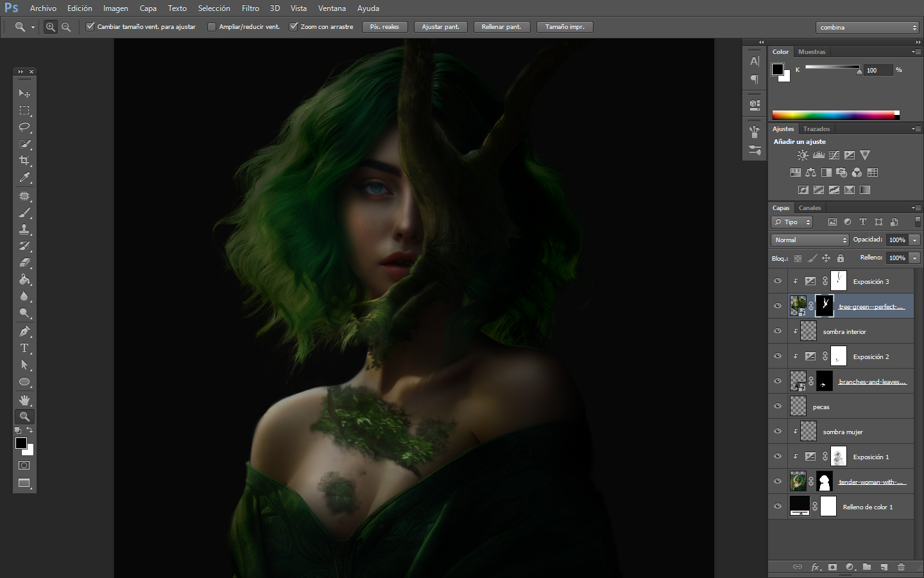Select the Path Selection tool
The width and height of the screenshot is (924, 578).
point(24,365)
